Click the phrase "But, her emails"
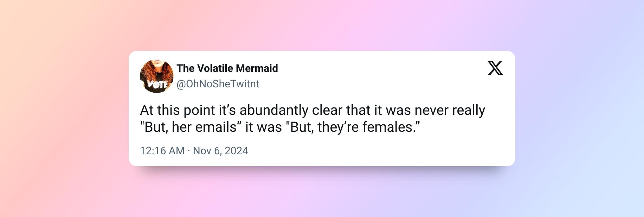The image size is (644, 217). (x=191, y=127)
